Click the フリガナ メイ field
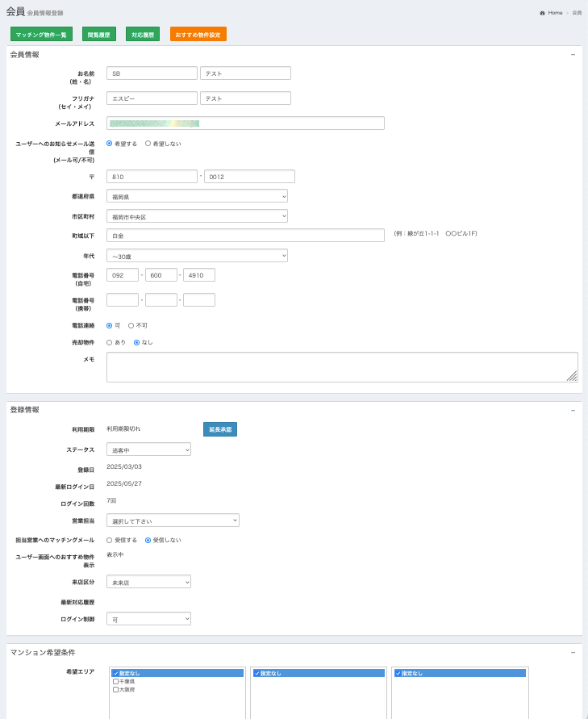 coord(245,98)
